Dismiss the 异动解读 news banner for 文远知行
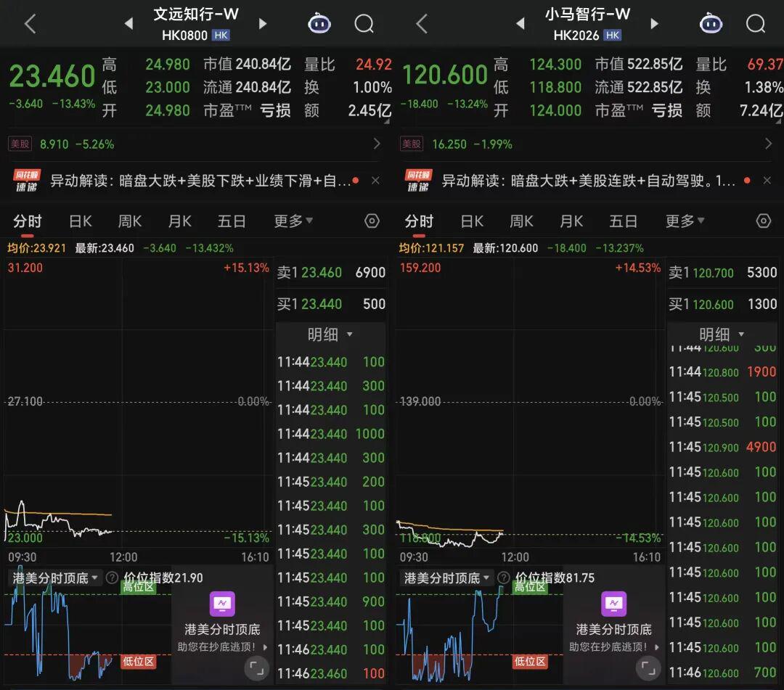The height and width of the screenshot is (690, 784). pyautogui.click(x=375, y=181)
